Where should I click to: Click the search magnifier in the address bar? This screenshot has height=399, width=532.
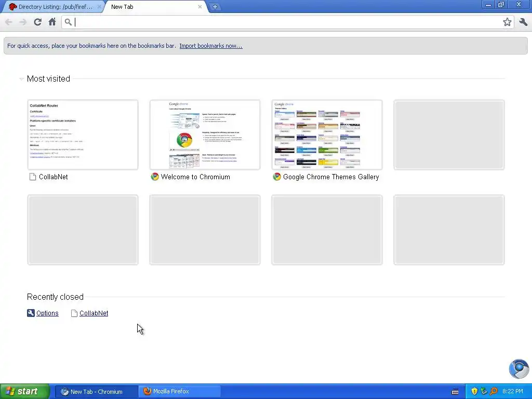pos(68,22)
